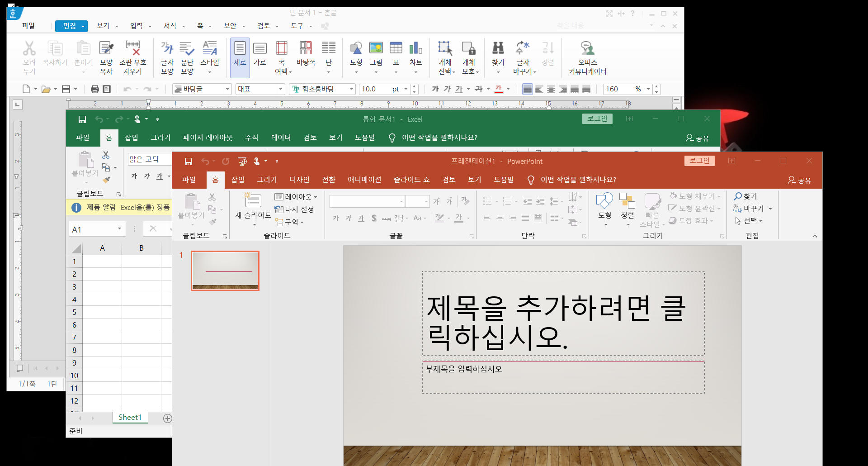Image resolution: width=868 pixels, height=466 pixels.
Task: Toggle center alignment in Hangul format bar
Action: tap(551, 89)
